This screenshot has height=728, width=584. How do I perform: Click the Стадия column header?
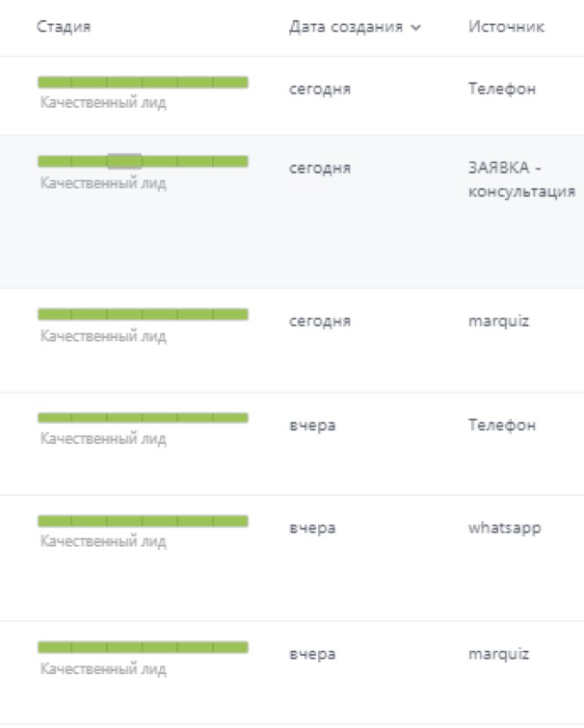(x=64, y=26)
